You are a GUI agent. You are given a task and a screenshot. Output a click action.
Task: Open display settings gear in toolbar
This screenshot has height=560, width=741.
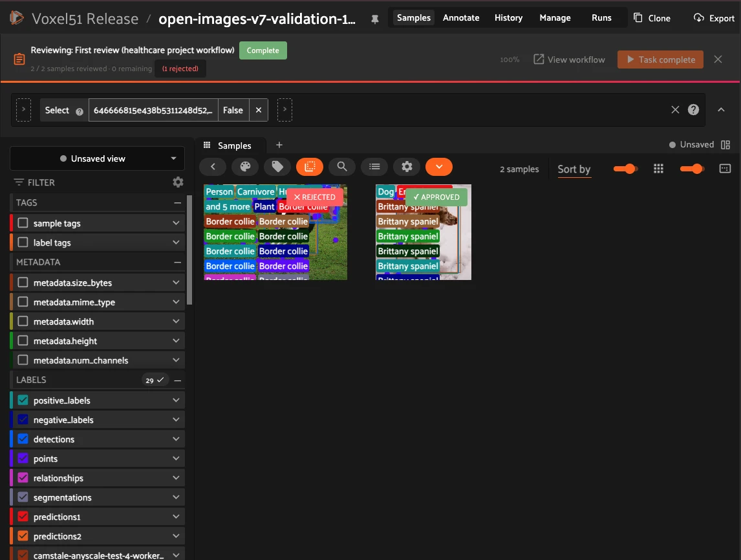point(407,167)
